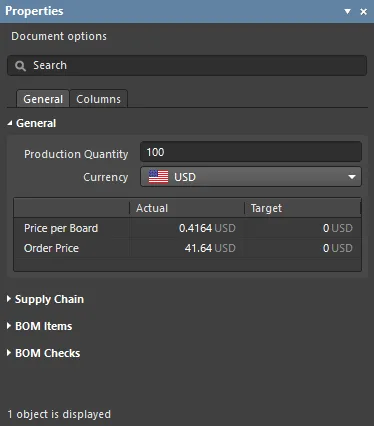This screenshot has height=426, width=374.
Task: Select the General tab
Action: click(x=43, y=99)
